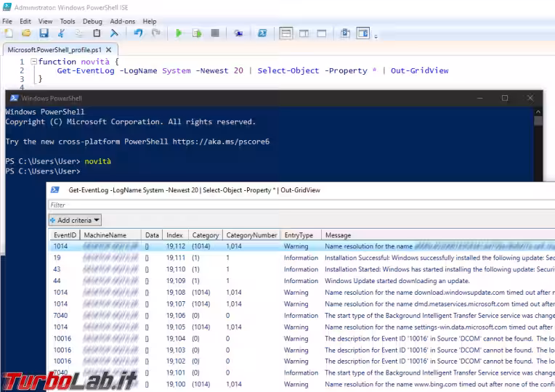This screenshot has height=392, width=555.
Task: Click the Run Selection icon
Action: (197, 33)
